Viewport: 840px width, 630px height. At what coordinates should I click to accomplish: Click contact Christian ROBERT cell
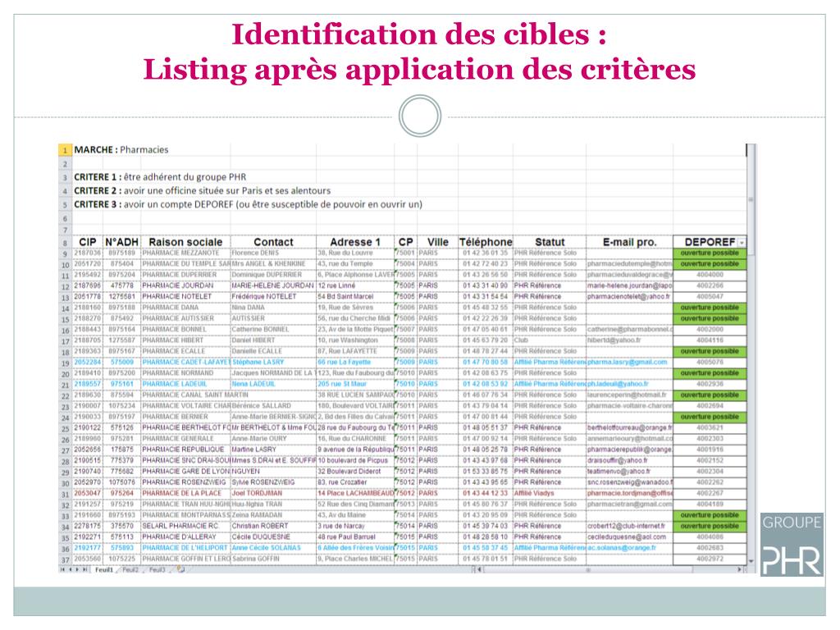(x=273, y=526)
